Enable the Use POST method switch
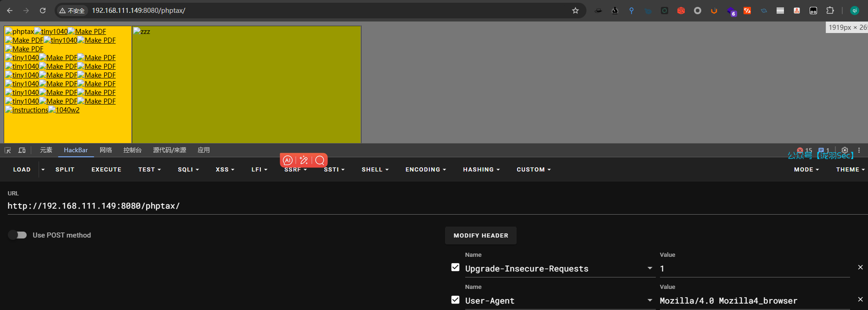The height and width of the screenshot is (310, 868). click(17, 235)
